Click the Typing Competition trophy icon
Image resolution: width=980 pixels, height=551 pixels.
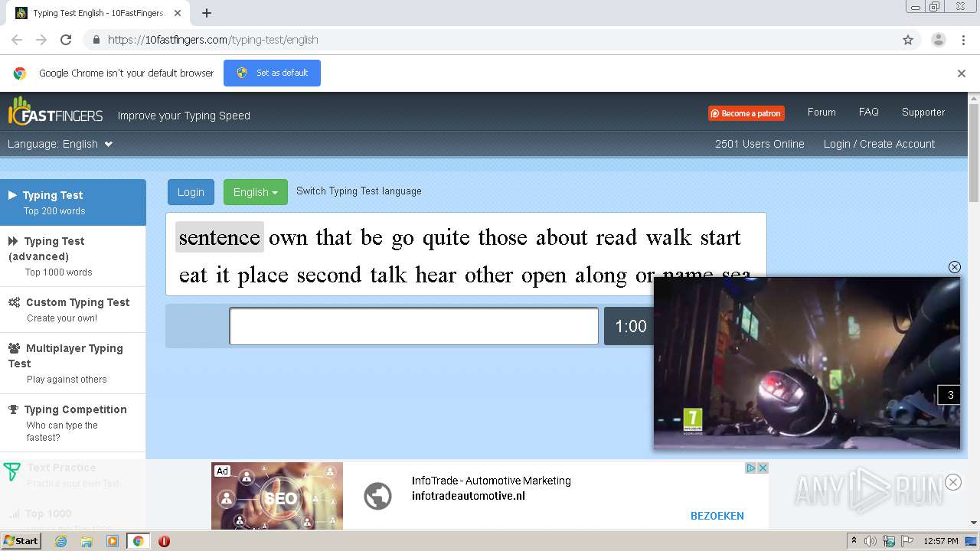(13, 409)
